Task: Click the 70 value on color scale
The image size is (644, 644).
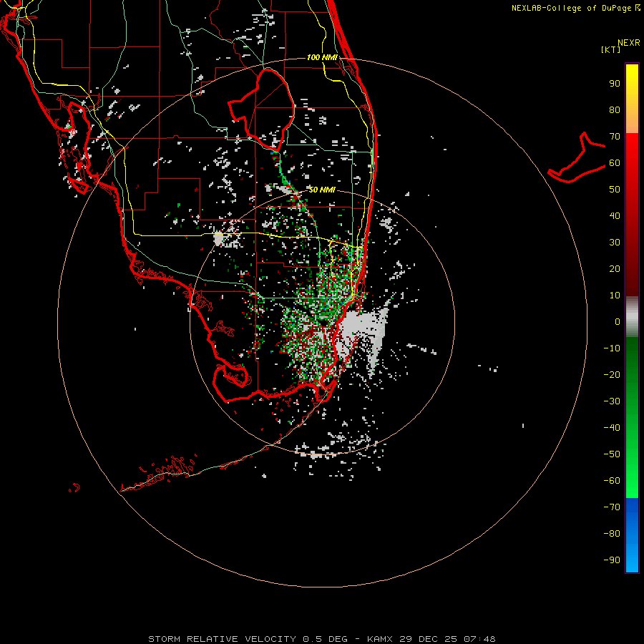Action: [615, 137]
